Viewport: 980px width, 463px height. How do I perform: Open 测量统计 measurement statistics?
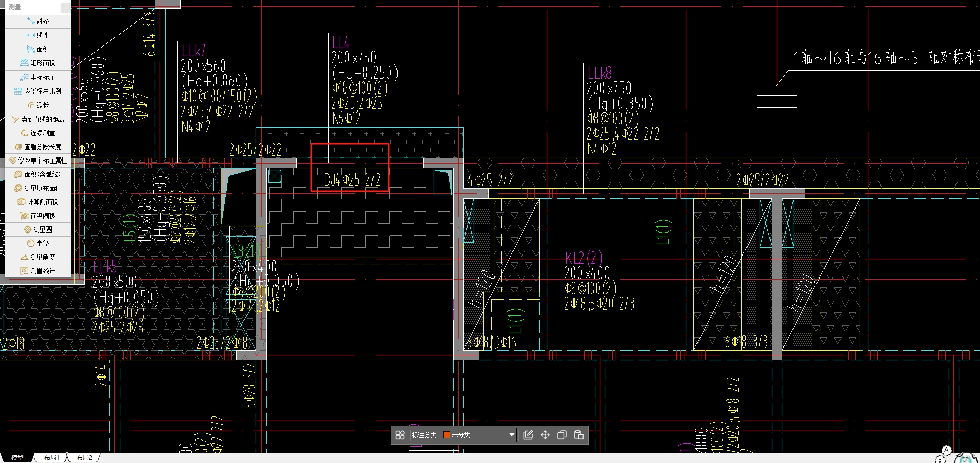click(38, 271)
